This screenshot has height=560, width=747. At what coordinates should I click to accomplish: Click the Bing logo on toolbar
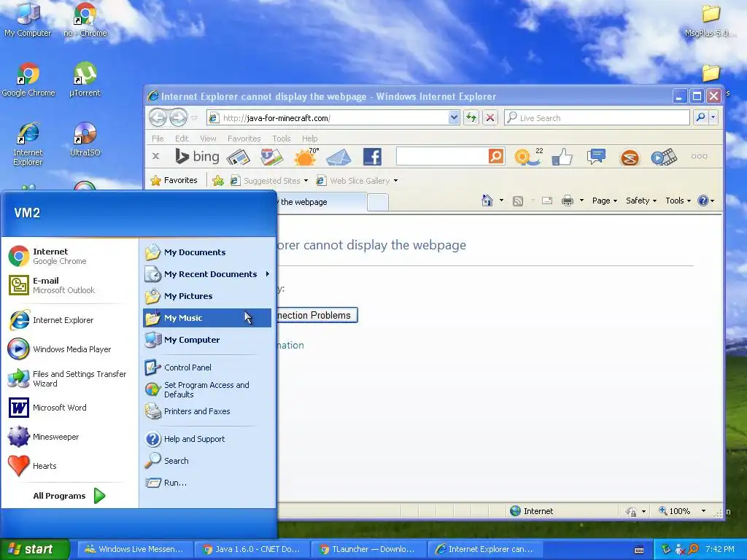click(197, 156)
